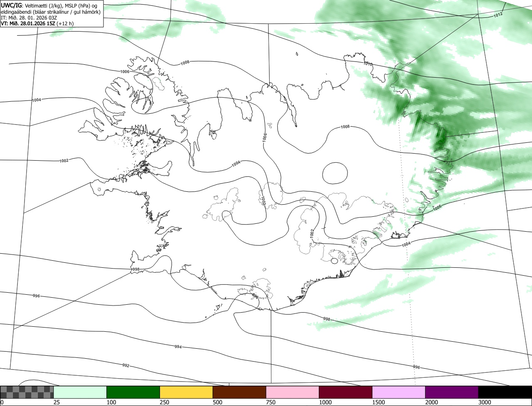This screenshot has width=532, height=406.
Task: Click the 1010 isobar label
Action: coord(368,64)
